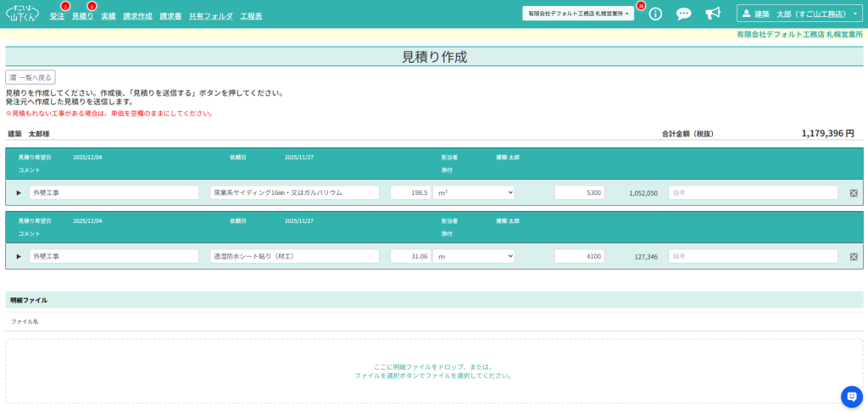This screenshot has height=412, width=868.
Task: Open user menu 建築 太郎
Action: pyautogui.click(x=800, y=14)
